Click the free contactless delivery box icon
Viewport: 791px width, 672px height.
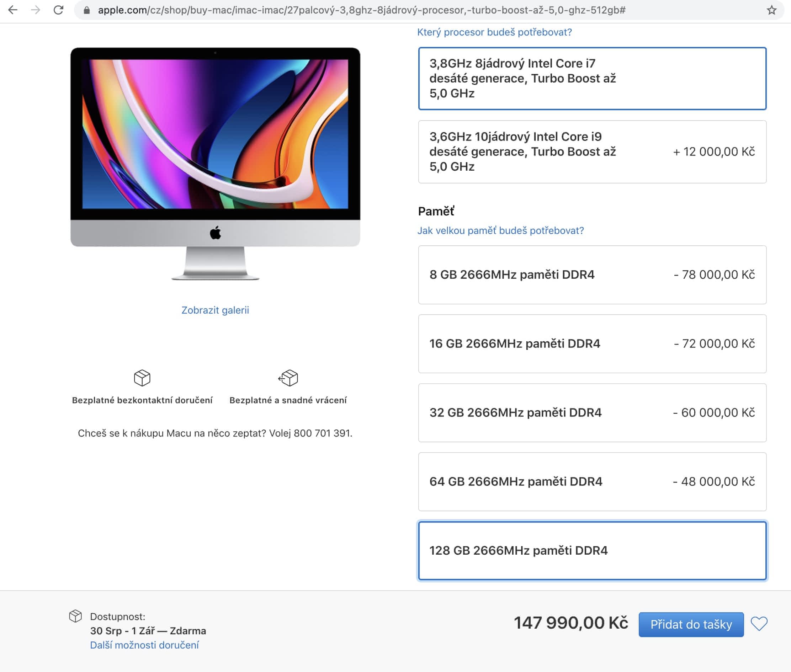142,378
